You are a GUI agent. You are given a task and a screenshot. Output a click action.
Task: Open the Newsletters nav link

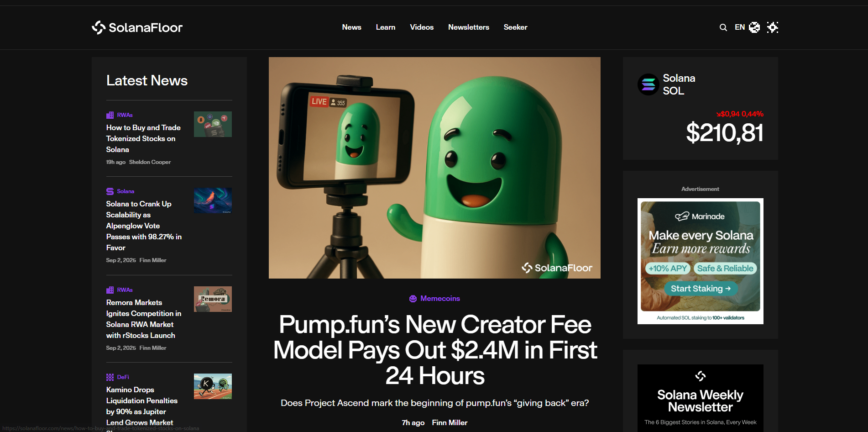click(468, 27)
